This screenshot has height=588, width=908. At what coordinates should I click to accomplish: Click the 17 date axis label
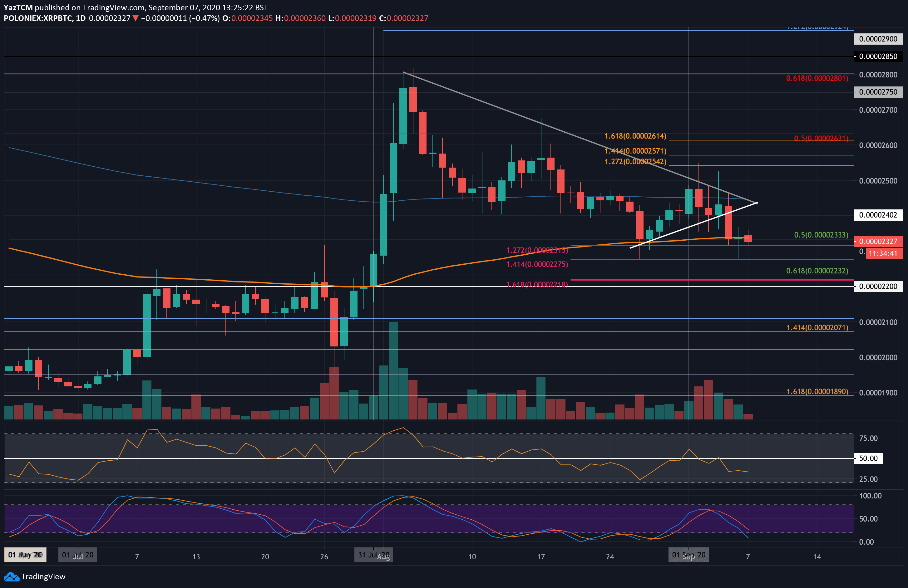tap(541, 557)
